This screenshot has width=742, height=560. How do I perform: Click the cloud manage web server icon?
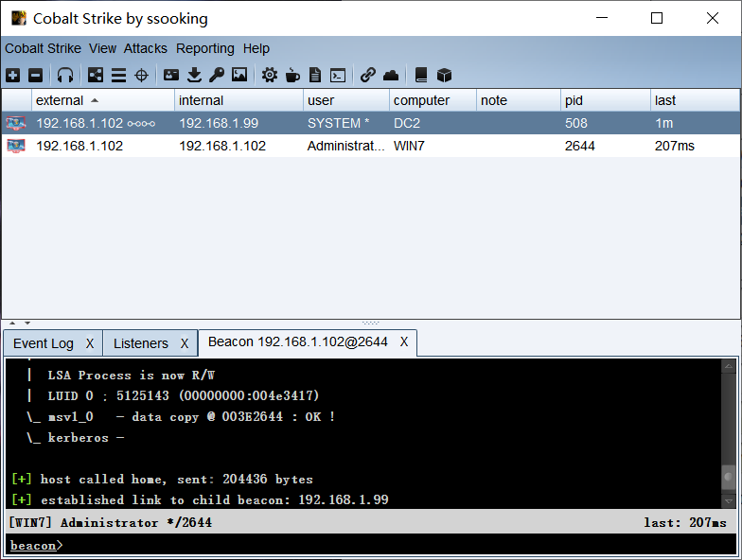pos(391,76)
